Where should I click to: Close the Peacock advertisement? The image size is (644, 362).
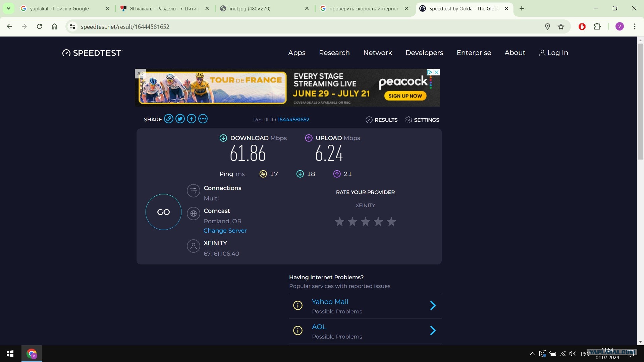[x=436, y=72]
